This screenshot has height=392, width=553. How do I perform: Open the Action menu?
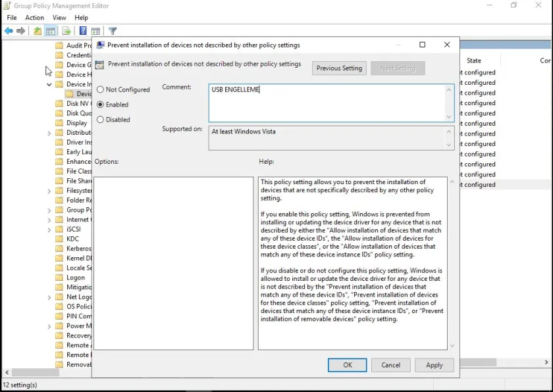coord(34,18)
